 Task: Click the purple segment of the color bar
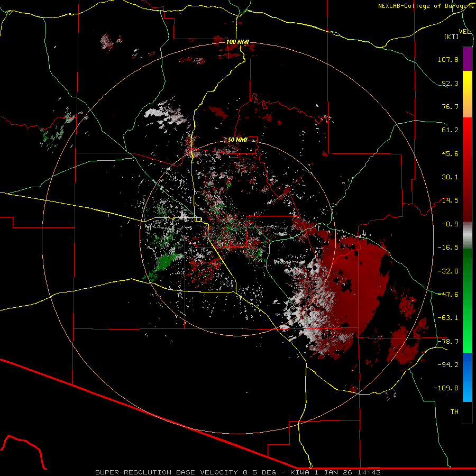pos(467,59)
